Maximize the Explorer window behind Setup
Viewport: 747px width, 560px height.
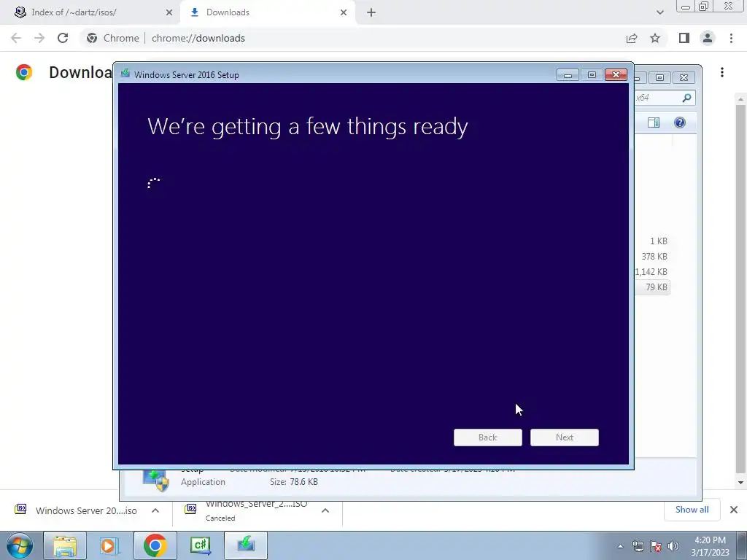click(x=659, y=77)
